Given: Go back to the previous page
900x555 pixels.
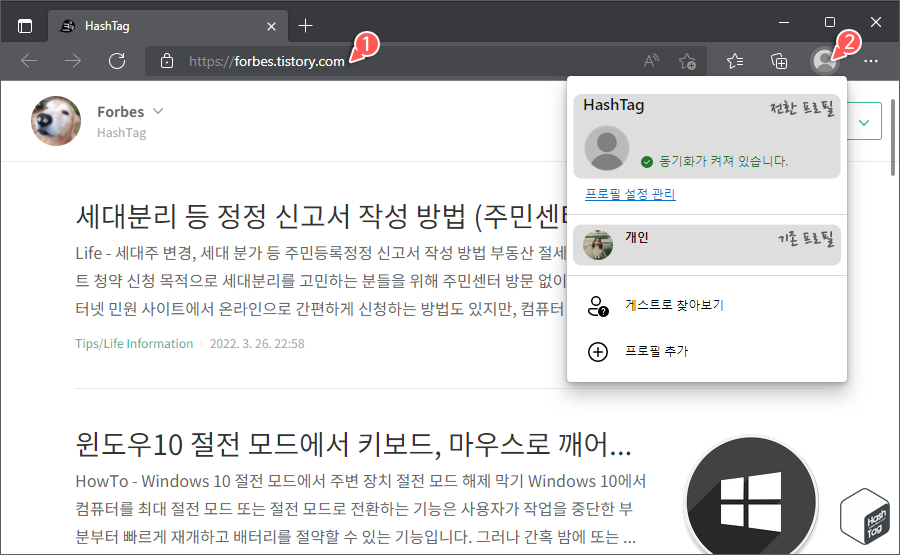Looking at the screenshot, I should click(29, 61).
